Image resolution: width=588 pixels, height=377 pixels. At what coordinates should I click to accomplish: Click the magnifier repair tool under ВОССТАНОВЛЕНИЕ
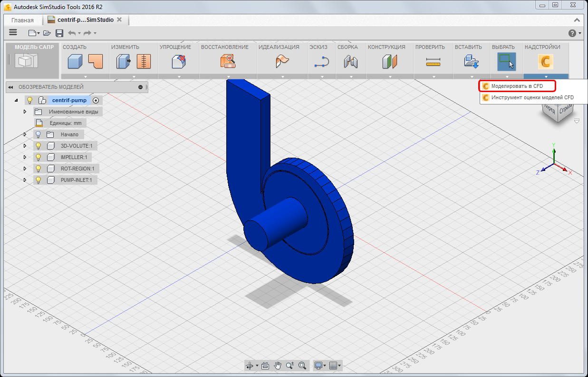click(228, 61)
